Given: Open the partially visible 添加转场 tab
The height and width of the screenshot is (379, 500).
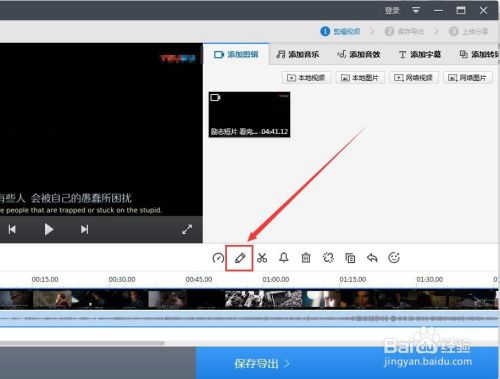Looking at the screenshot, I should coord(479,54).
